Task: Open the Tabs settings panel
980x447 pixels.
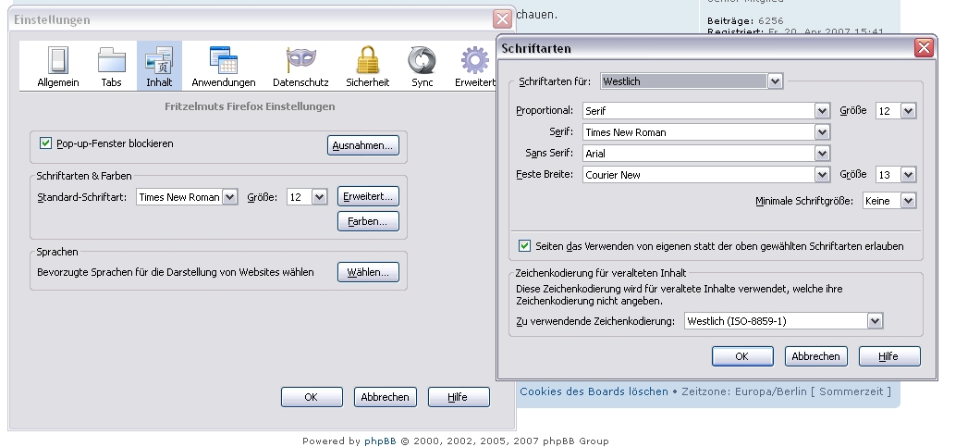Action: pos(111,67)
